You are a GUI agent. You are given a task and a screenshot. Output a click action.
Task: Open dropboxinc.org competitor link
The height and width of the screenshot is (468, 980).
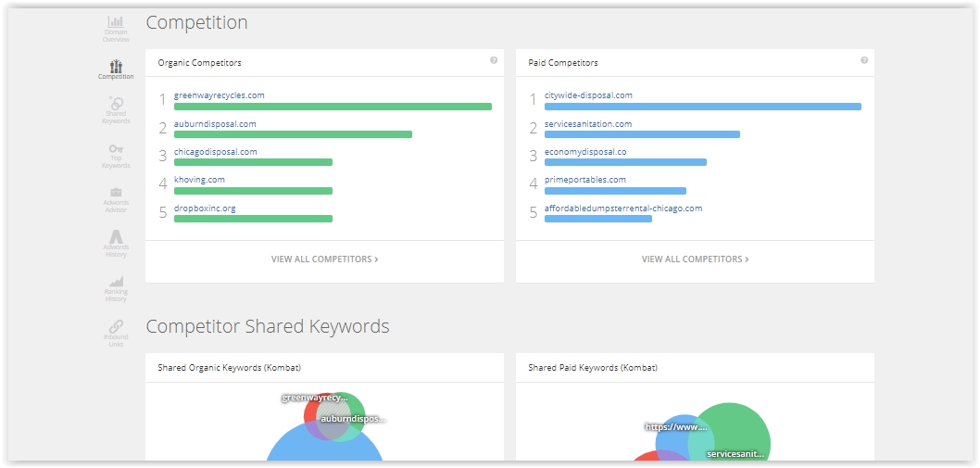click(x=205, y=209)
